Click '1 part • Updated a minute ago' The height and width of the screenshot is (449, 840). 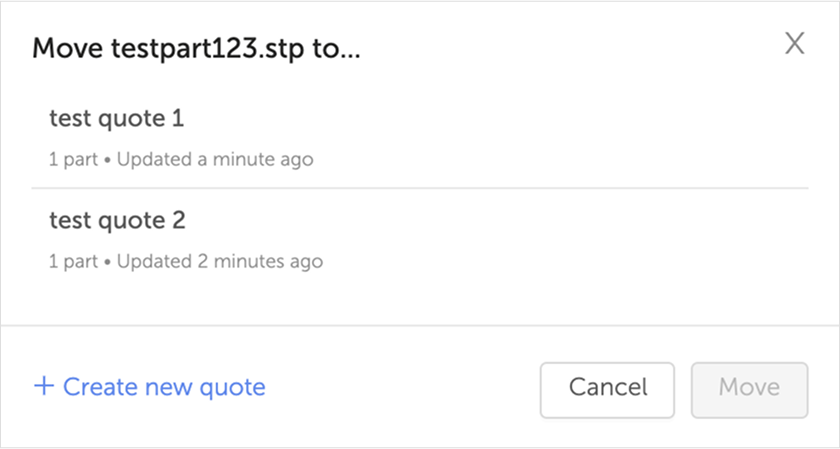coord(181,160)
